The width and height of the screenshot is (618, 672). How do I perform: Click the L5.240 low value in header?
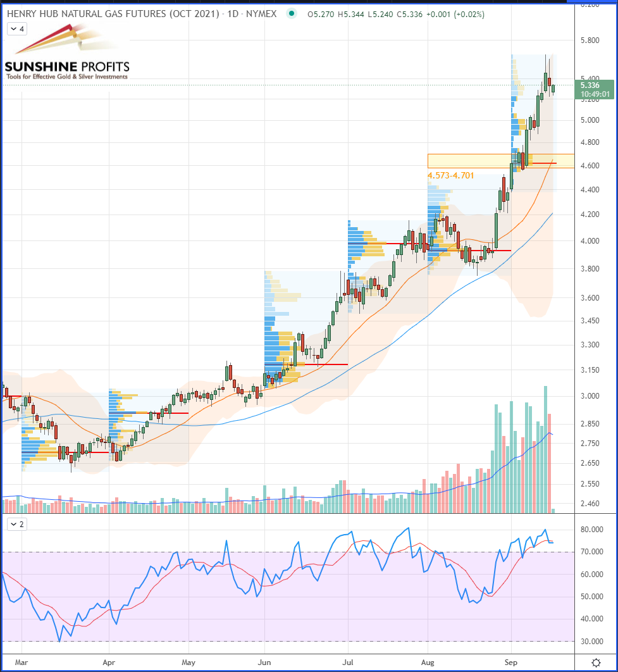[x=380, y=15]
